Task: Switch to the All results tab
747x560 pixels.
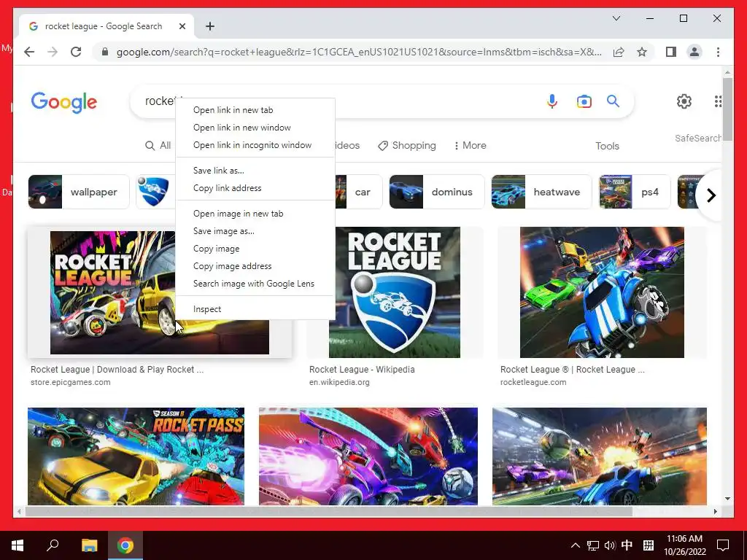Action: click(x=158, y=145)
